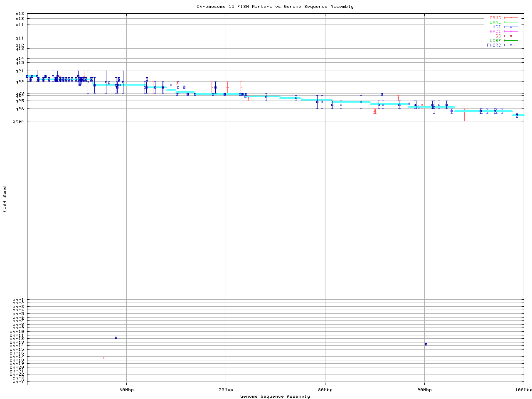The height and width of the screenshot is (399, 532).
Task: Click the FISH Band y-axis title
Action: coord(5,199)
